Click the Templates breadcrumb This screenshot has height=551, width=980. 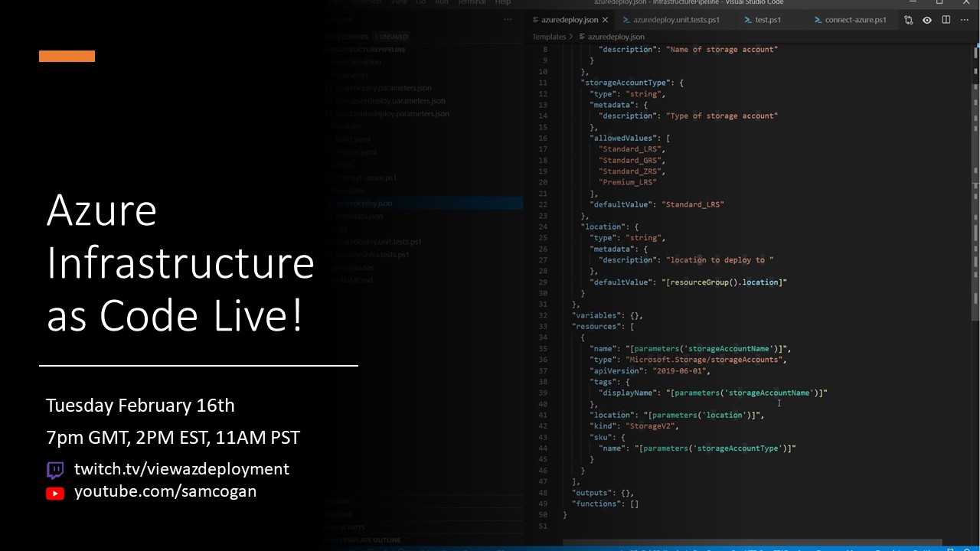point(549,37)
